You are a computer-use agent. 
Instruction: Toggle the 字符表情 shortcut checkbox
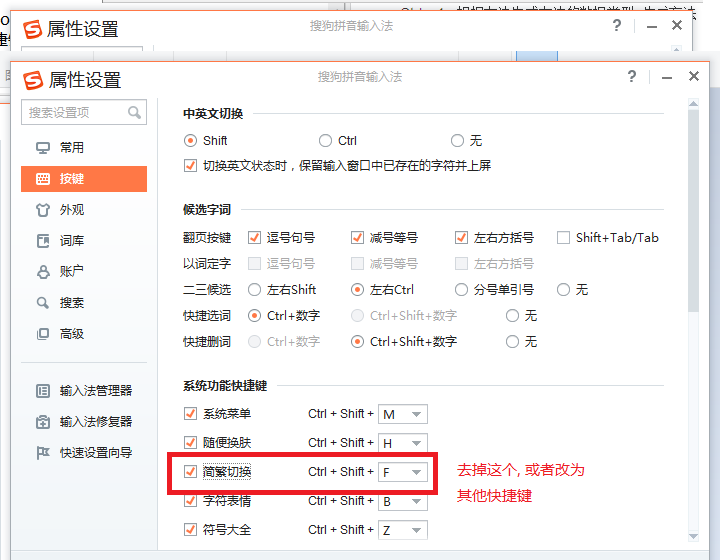tap(190, 501)
